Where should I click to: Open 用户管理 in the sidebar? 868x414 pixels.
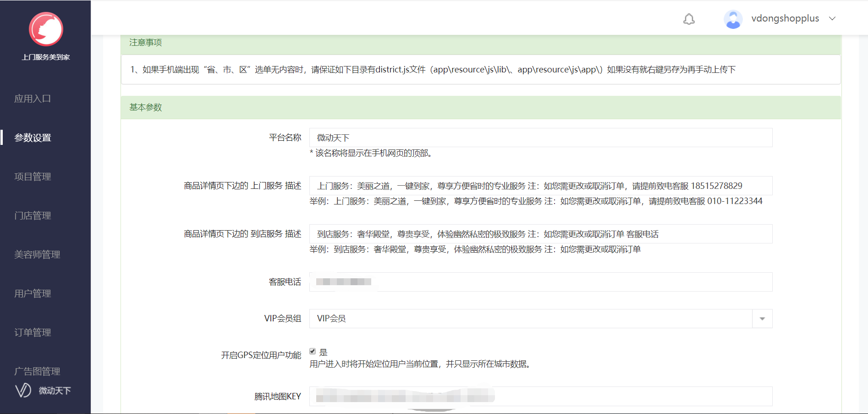click(x=33, y=293)
